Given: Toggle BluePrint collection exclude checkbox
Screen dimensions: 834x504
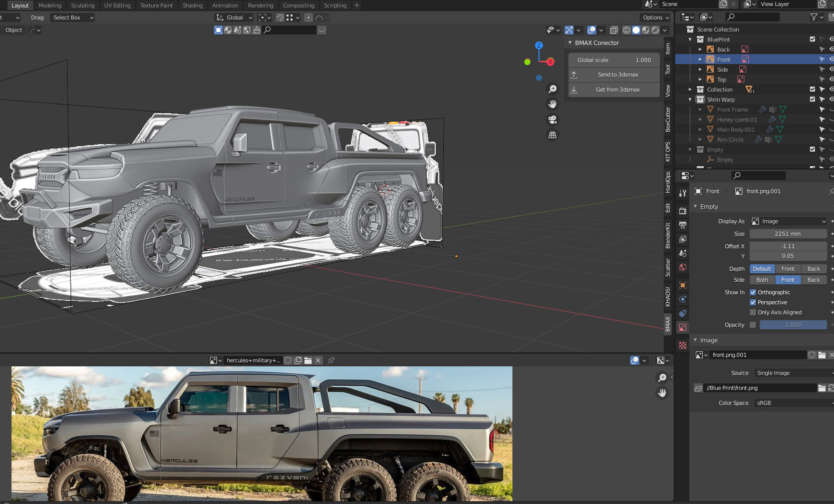Looking at the screenshot, I should click(x=812, y=39).
